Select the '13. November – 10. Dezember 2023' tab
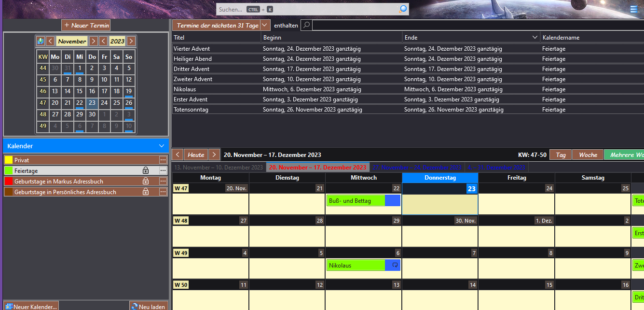644x310 pixels. 219,168
